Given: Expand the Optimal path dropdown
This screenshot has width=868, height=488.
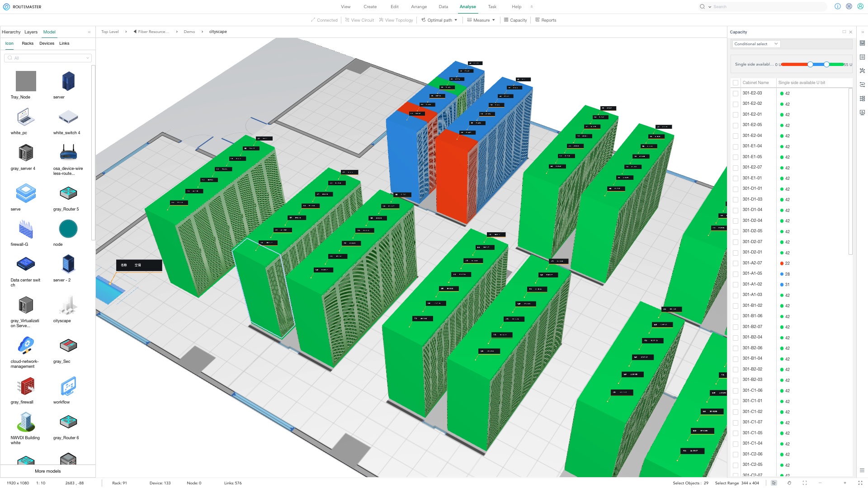Looking at the screenshot, I should (455, 20).
